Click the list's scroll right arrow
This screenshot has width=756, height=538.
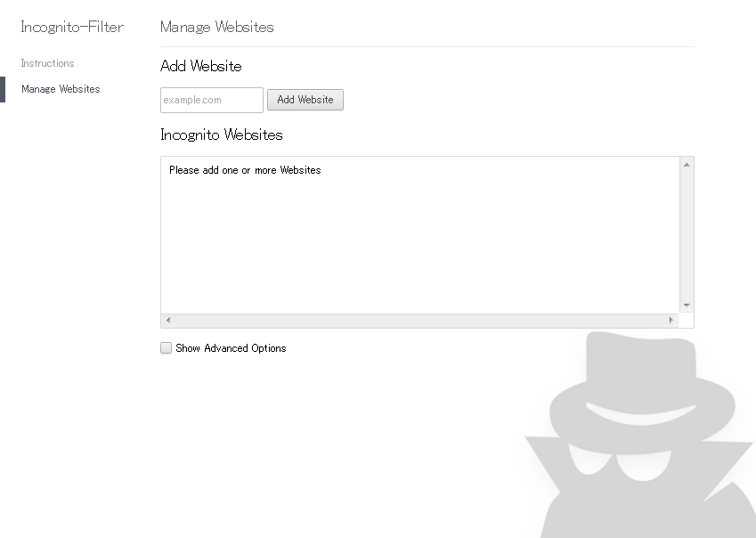coord(671,320)
